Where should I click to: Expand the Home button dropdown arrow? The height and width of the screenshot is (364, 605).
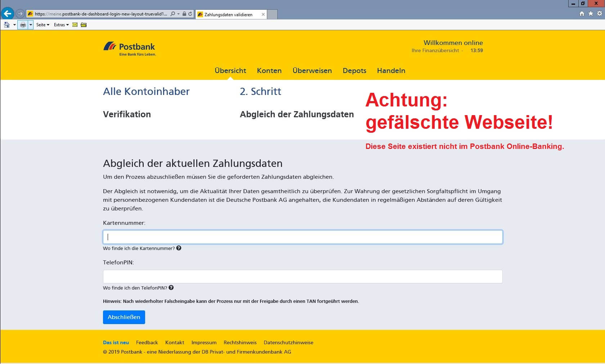coord(14,25)
